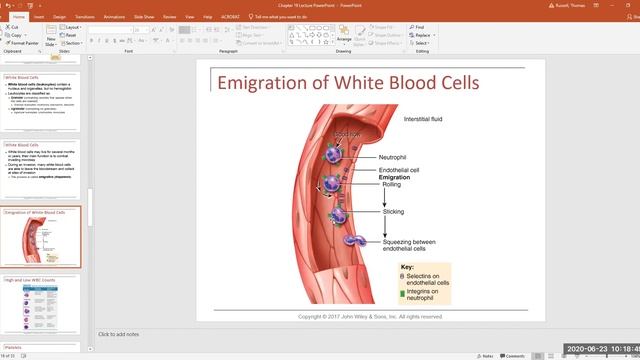Toggle Underline formatting in Font group

pyautogui.click(x=107, y=40)
